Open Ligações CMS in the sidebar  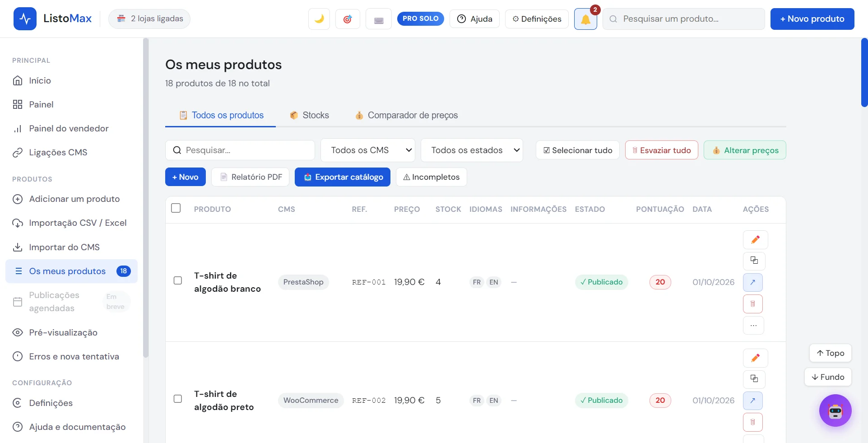coord(71,153)
